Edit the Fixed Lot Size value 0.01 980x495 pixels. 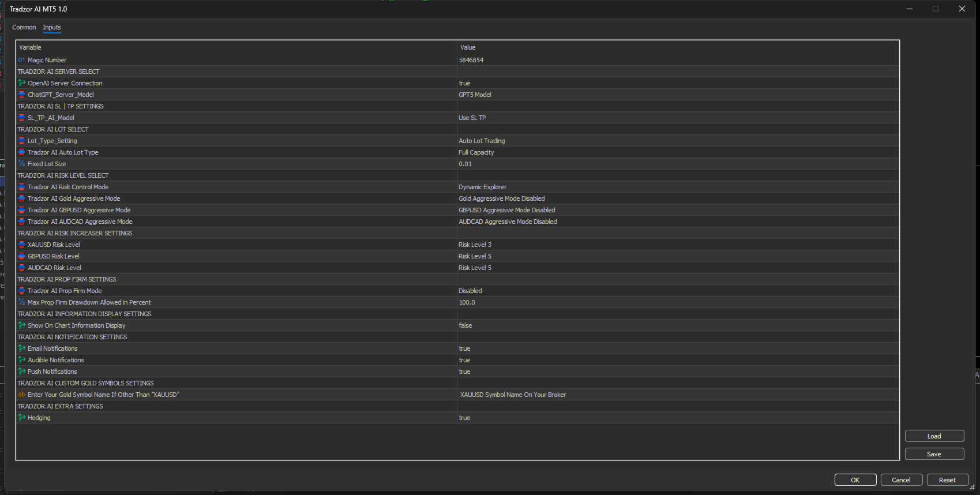[x=678, y=164]
